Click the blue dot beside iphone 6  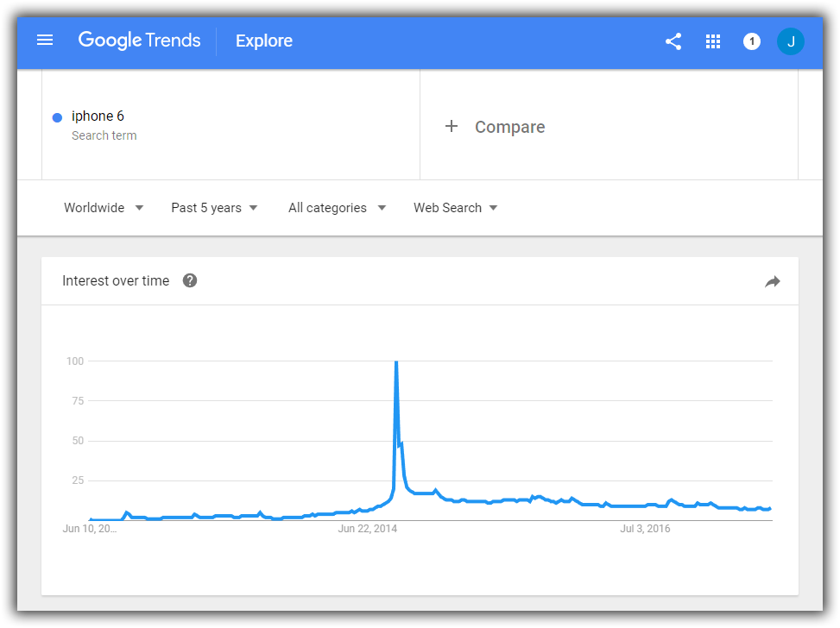pos(57,118)
